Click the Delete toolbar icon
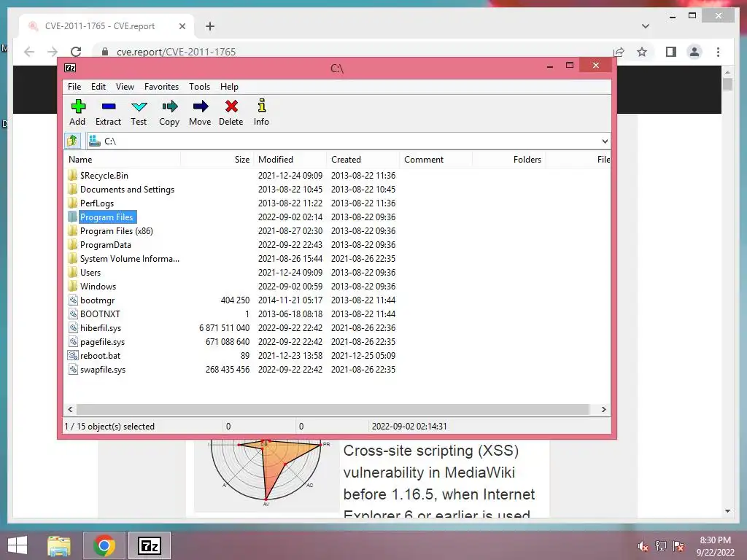This screenshot has width=747, height=560. (x=231, y=106)
